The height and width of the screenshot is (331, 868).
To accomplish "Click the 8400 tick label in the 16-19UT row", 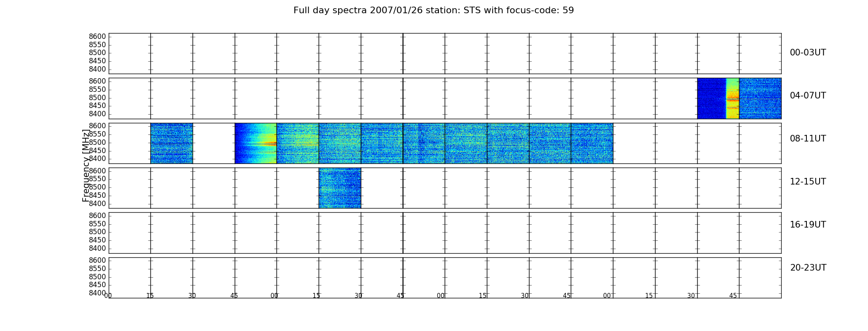I will click(98, 248).
